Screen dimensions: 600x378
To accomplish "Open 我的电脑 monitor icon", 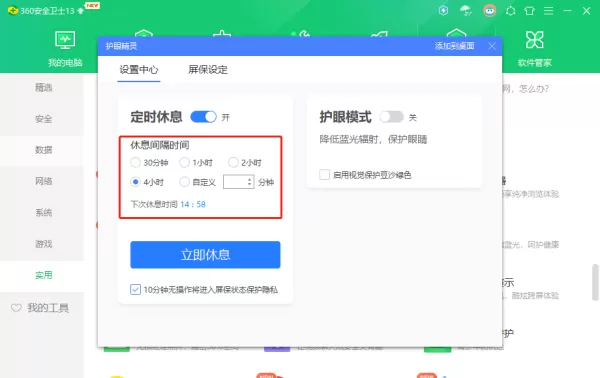I will (x=65, y=40).
